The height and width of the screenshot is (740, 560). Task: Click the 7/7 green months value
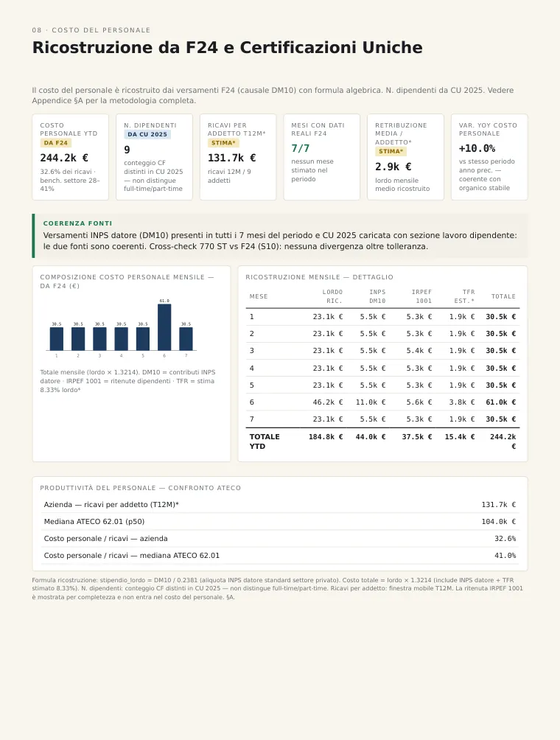(301, 149)
